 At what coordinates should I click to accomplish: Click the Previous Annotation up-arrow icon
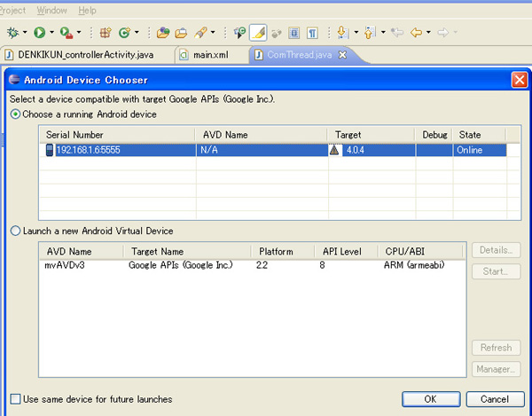(x=370, y=33)
